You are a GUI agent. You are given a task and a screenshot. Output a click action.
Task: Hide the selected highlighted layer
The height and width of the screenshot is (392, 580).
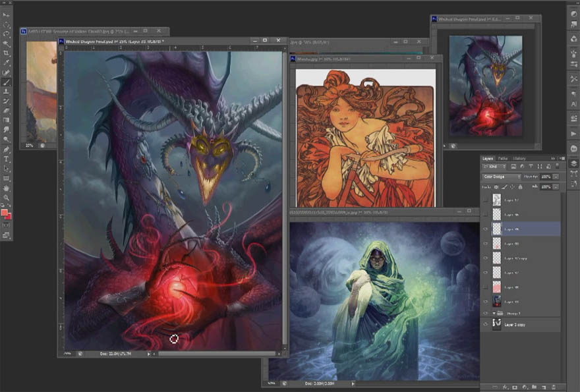pos(486,229)
